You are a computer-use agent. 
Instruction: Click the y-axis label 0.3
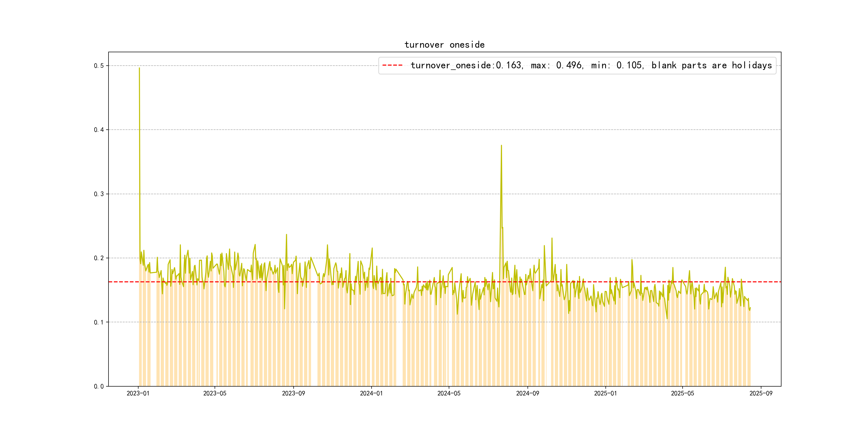point(99,194)
